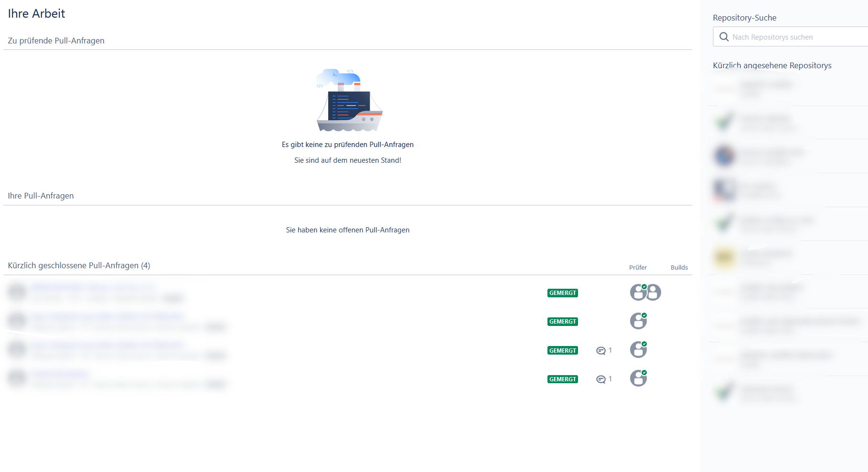This screenshot has height=472, width=868.
Task: Click the reviewer avatar in the second closed pull request row
Action: coord(638,321)
